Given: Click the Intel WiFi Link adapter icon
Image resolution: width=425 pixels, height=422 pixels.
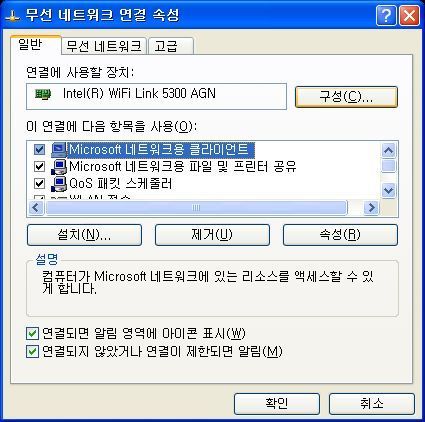Looking at the screenshot, I should pos(43,94).
